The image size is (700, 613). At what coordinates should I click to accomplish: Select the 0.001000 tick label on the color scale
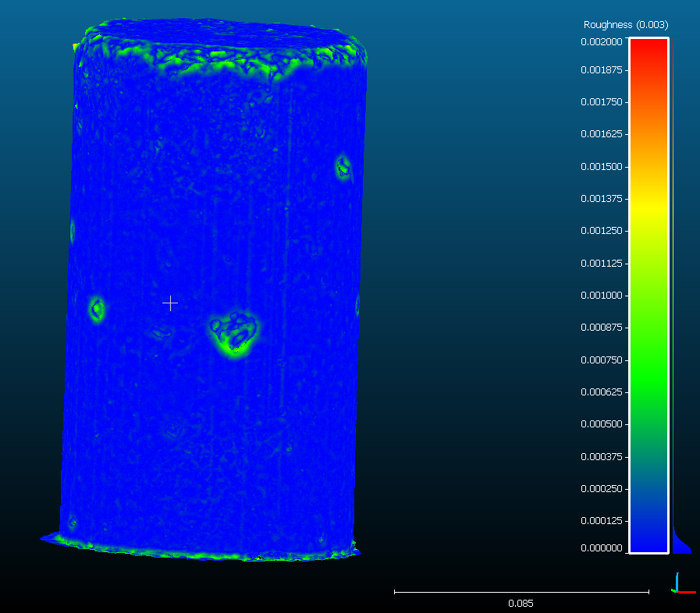click(x=600, y=295)
